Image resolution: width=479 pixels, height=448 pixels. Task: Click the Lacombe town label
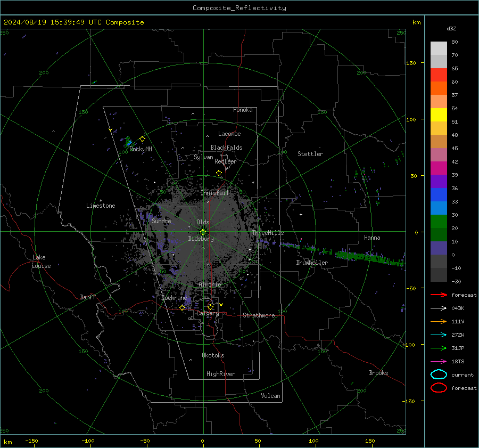pos(229,134)
